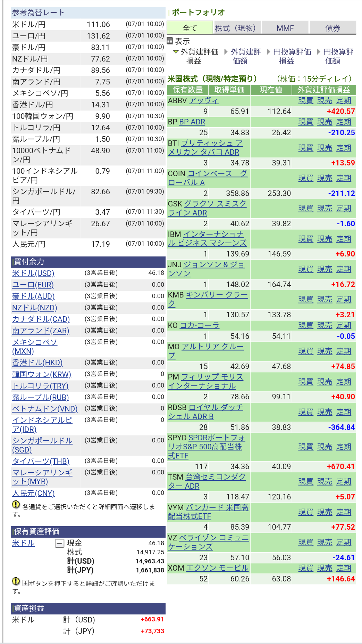362x644 pixels.
Task: Open the MMF tab
Action: click(285, 28)
